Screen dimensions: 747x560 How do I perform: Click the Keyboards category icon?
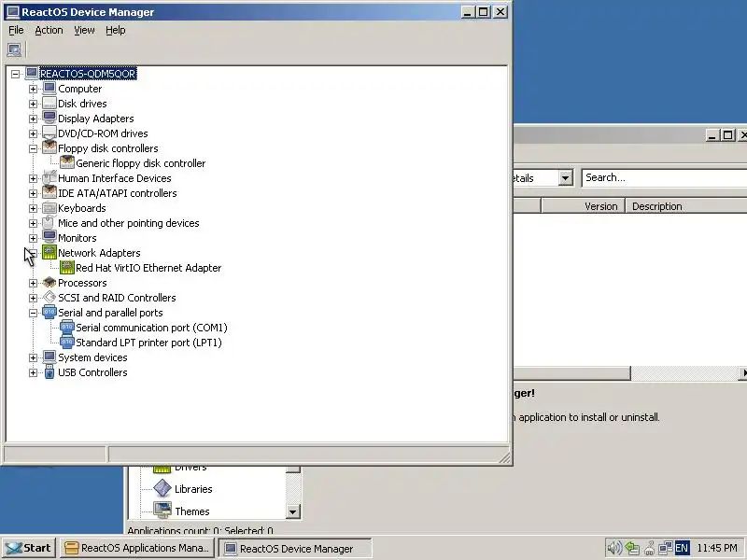[x=49, y=207]
